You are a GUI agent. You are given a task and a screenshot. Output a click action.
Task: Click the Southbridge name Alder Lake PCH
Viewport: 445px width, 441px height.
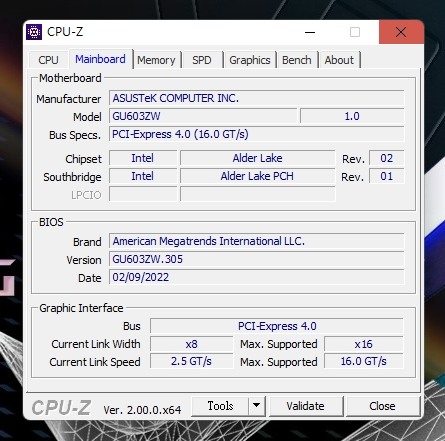[x=257, y=176]
